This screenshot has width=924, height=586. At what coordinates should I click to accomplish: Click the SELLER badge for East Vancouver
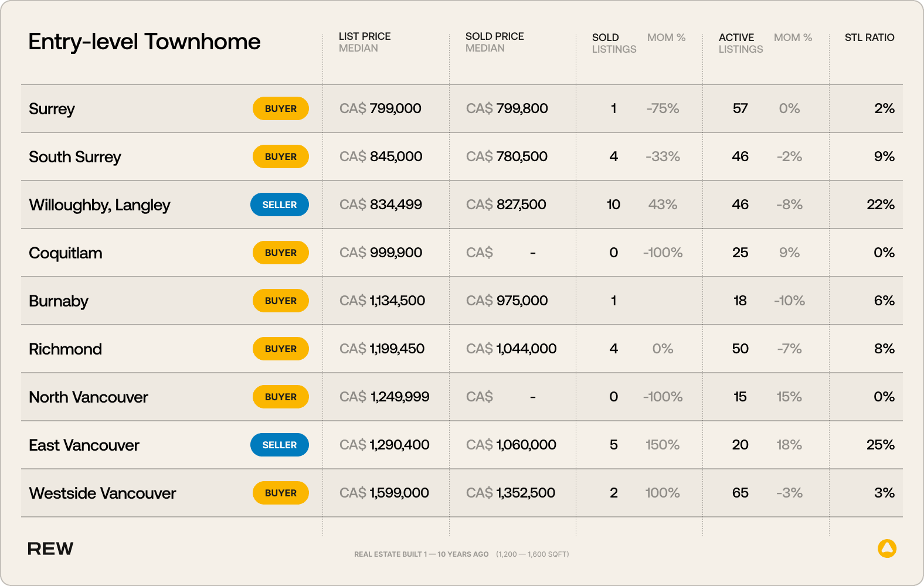280,445
